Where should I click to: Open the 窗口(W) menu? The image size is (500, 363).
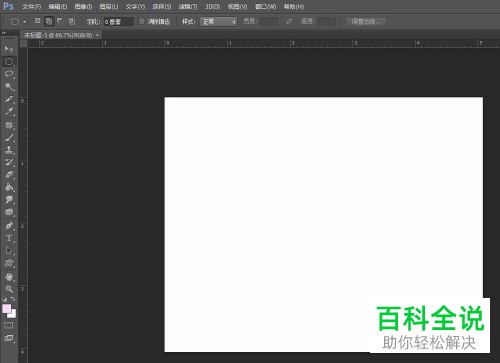[265, 7]
